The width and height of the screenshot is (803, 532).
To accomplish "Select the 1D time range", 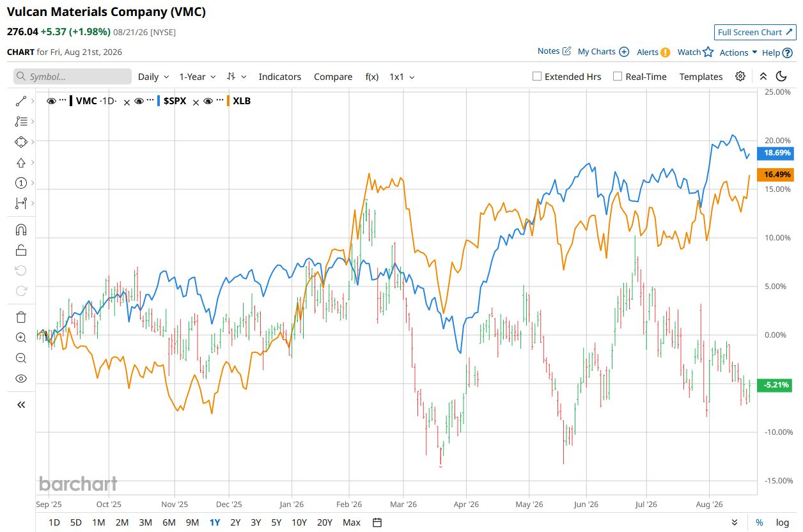I will (54, 522).
